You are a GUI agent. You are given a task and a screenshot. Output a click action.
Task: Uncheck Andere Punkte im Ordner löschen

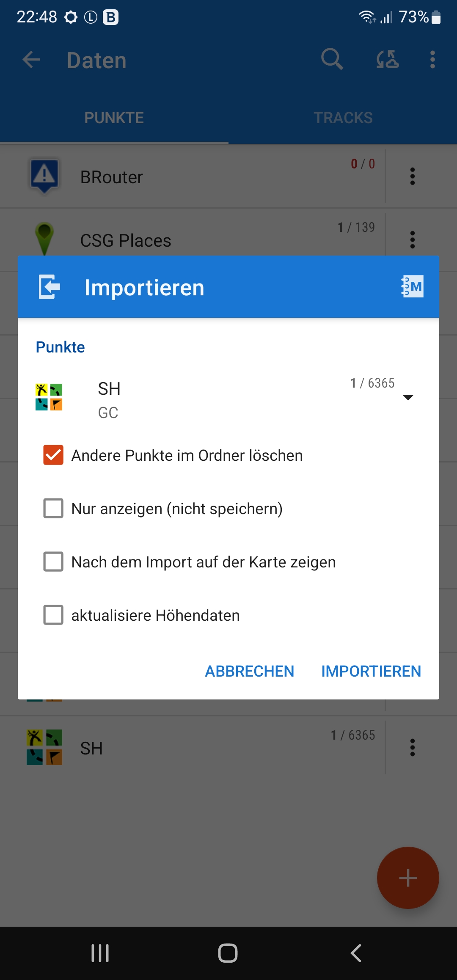pyautogui.click(x=53, y=455)
